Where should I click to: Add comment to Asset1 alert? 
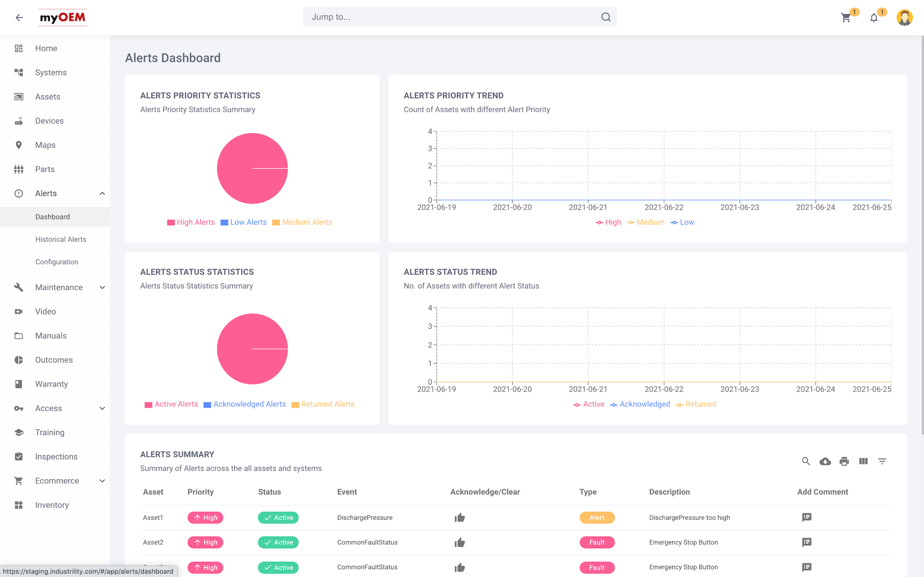click(x=807, y=517)
